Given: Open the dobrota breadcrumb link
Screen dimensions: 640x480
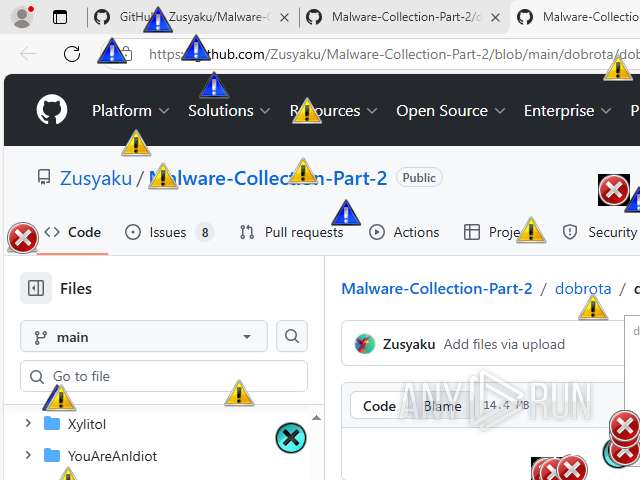Looking at the screenshot, I should point(583,289).
